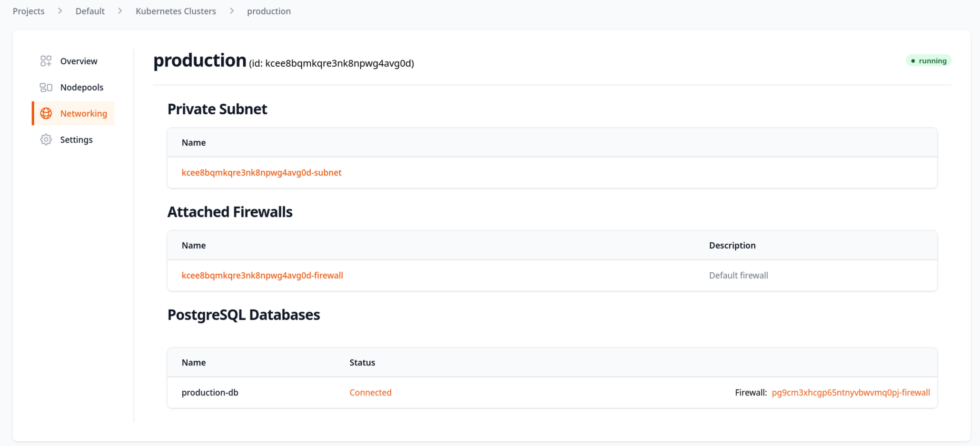The height and width of the screenshot is (446, 980).
Task: Click the Name header in Attached Firewalls table
Action: pyautogui.click(x=194, y=245)
